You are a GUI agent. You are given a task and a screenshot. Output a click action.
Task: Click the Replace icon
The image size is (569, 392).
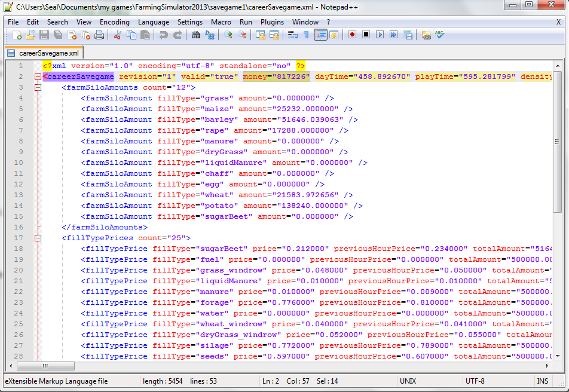click(x=210, y=35)
